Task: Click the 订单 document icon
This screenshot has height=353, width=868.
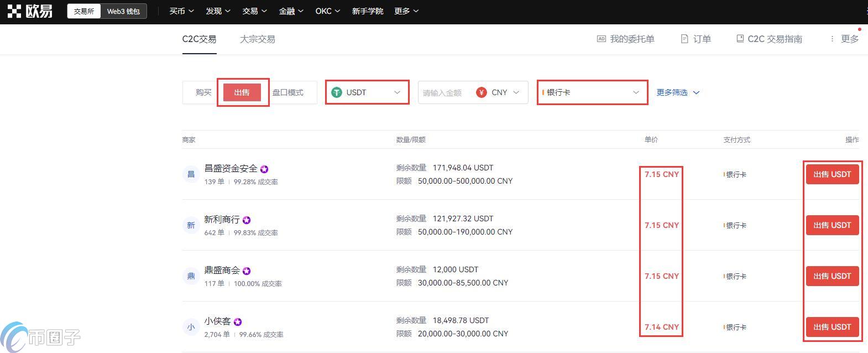Action: (x=684, y=39)
